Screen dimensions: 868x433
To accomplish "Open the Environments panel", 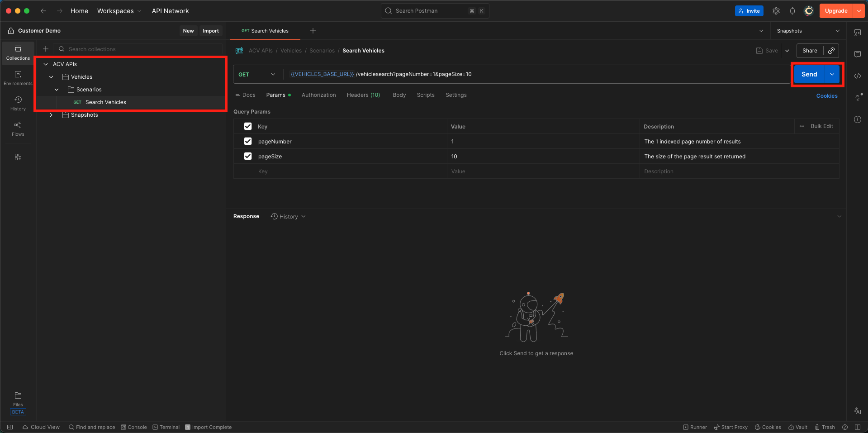I will point(18,78).
